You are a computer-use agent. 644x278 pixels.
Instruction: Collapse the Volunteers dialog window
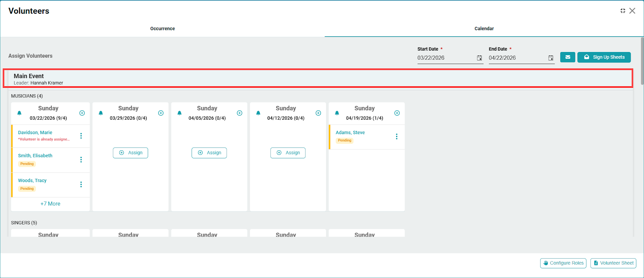pos(623,11)
